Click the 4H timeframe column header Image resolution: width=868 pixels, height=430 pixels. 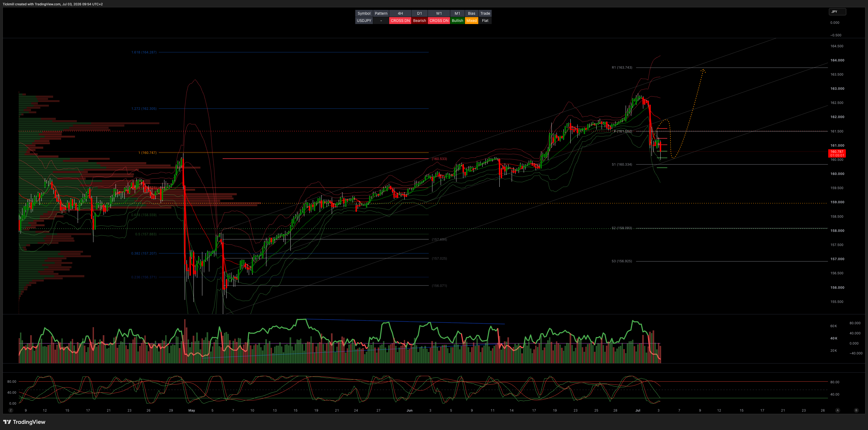point(400,14)
